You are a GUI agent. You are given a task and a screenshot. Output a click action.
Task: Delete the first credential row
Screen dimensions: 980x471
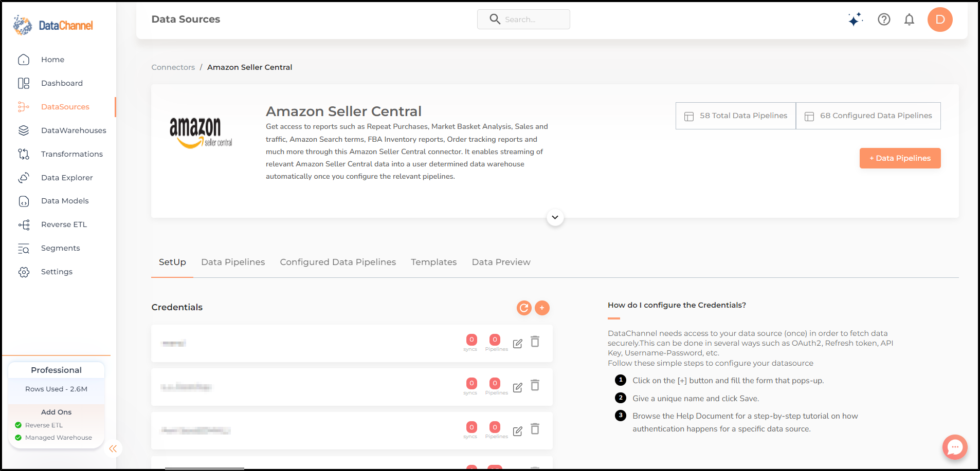click(535, 342)
